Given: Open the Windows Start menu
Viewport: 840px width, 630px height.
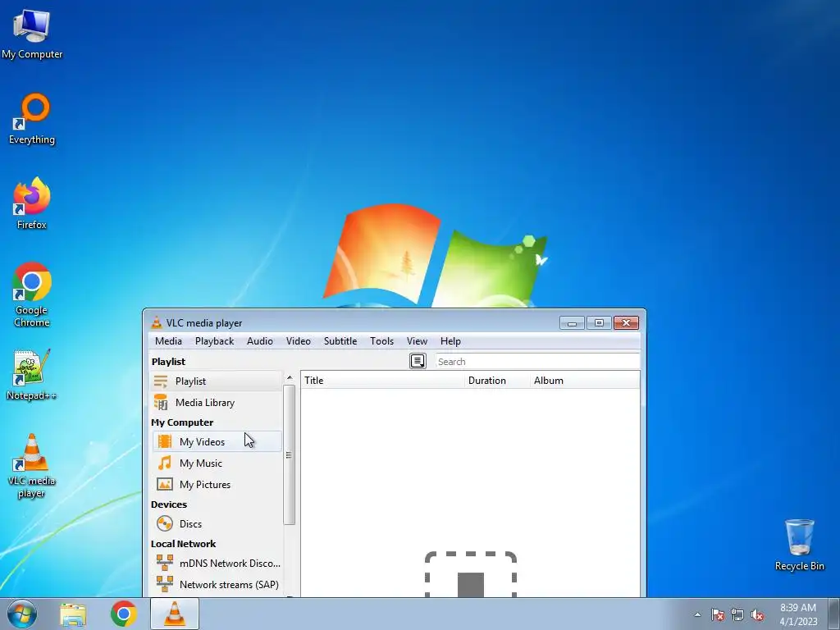Looking at the screenshot, I should [x=22, y=614].
